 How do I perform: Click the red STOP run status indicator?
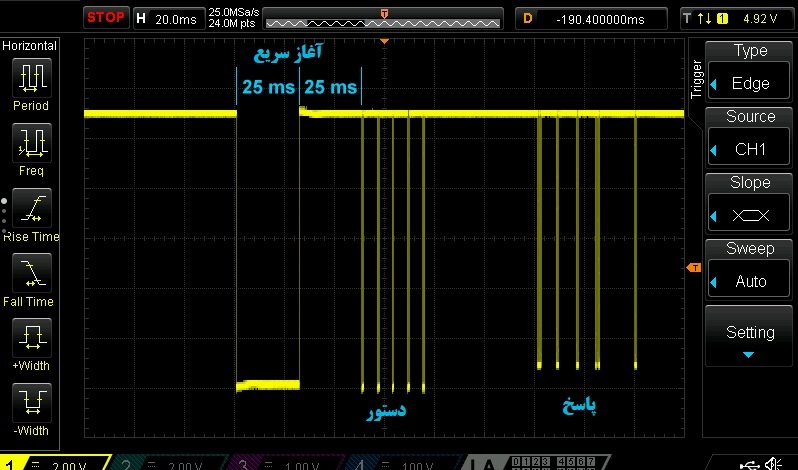click(x=106, y=18)
